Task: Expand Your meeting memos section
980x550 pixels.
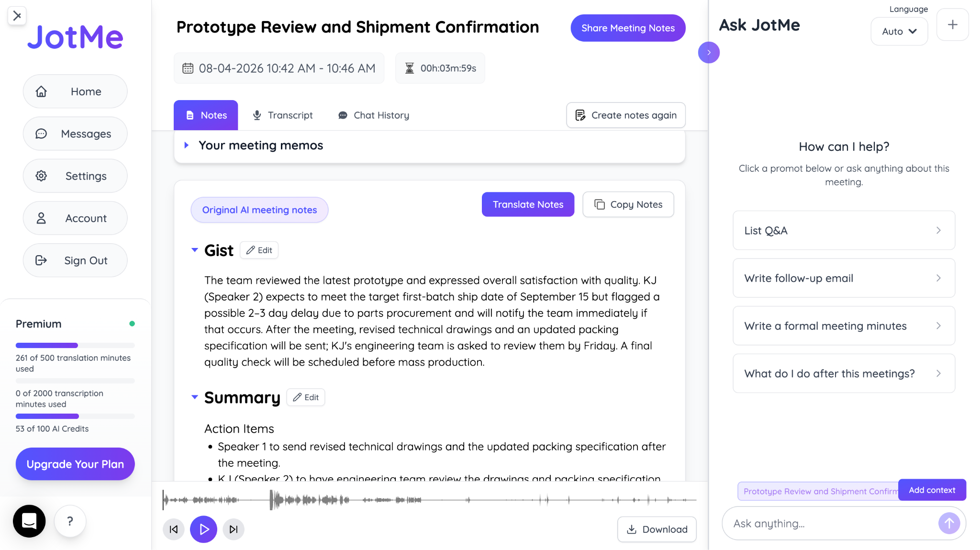Action: point(187,145)
